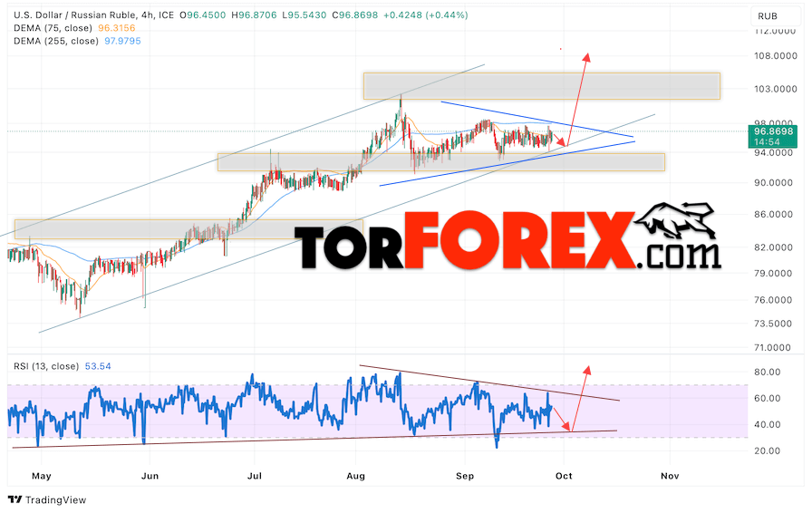Click the TradingView logo link
Image resolution: width=812 pixels, height=513 pixels.
[47, 499]
